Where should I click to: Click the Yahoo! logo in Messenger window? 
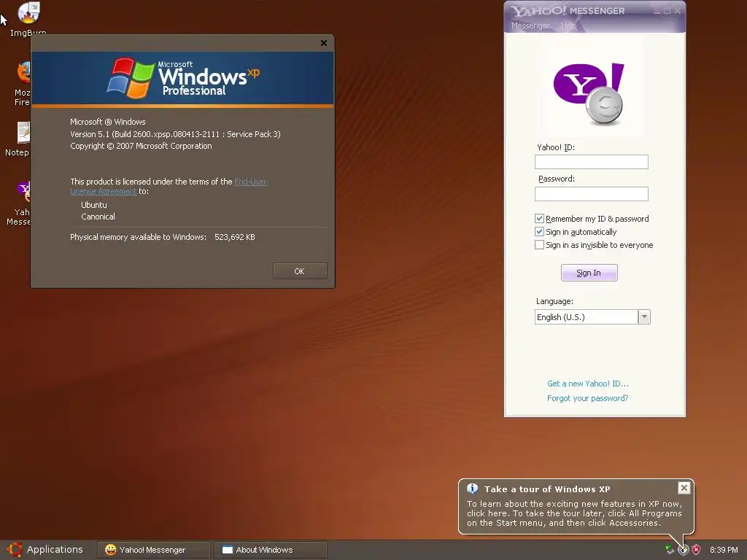point(589,93)
